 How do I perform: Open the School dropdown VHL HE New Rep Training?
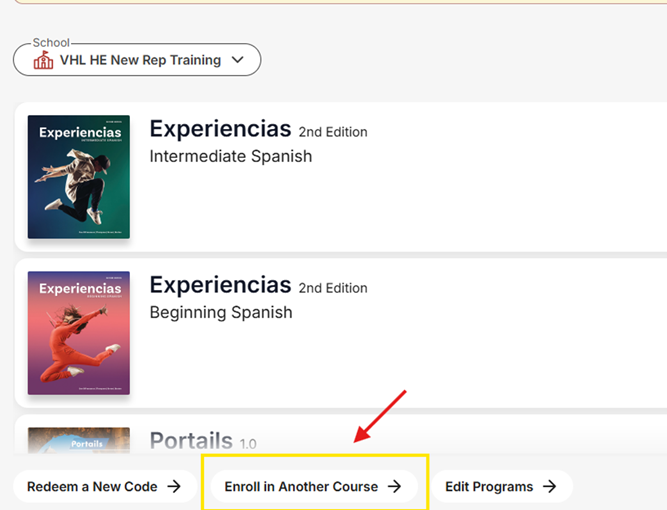[x=137, y=60]
